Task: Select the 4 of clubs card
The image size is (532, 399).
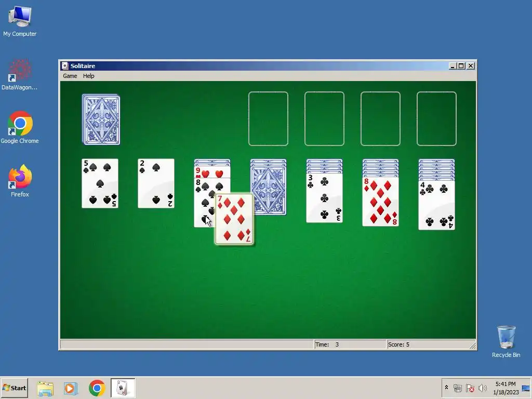Action: tap(436, 205)
